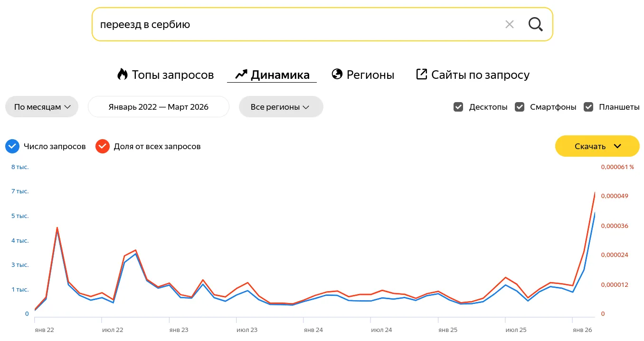Expand the Скачать download menu arrow
Image resolution: width=644 pixels, height=341 pixels.
point(617,146)
